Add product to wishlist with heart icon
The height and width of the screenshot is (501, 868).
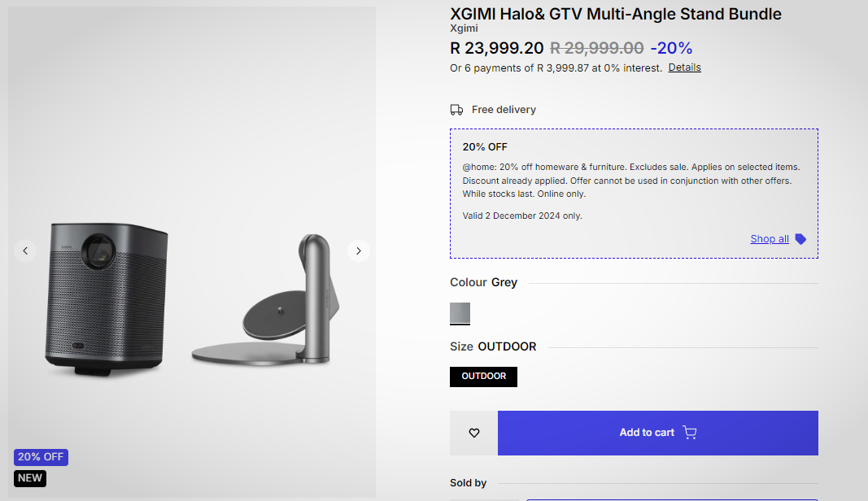click(x=474, y=433)
